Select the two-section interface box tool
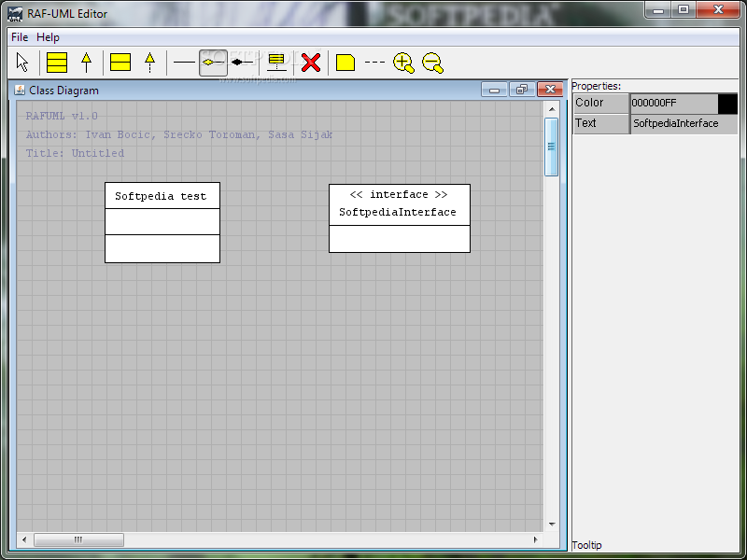747x560 pixels. click(x=120, y=63)
